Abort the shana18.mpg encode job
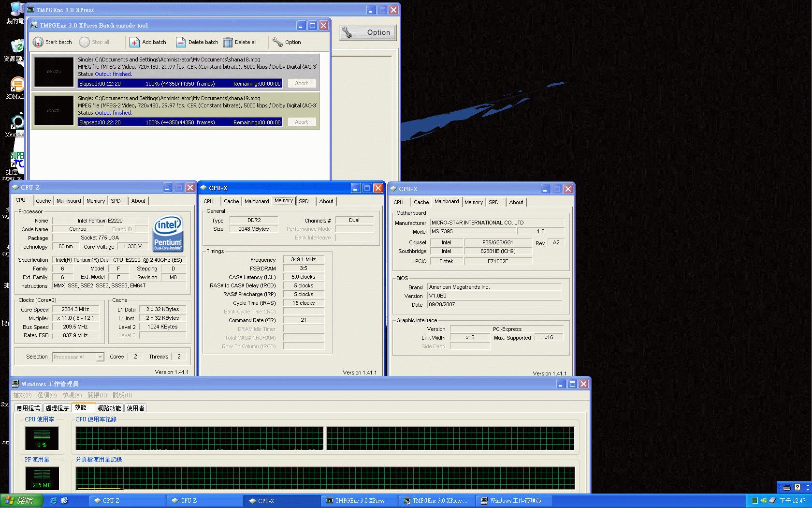This screenshot has width=812, height=508. click(x=301, y=83)
